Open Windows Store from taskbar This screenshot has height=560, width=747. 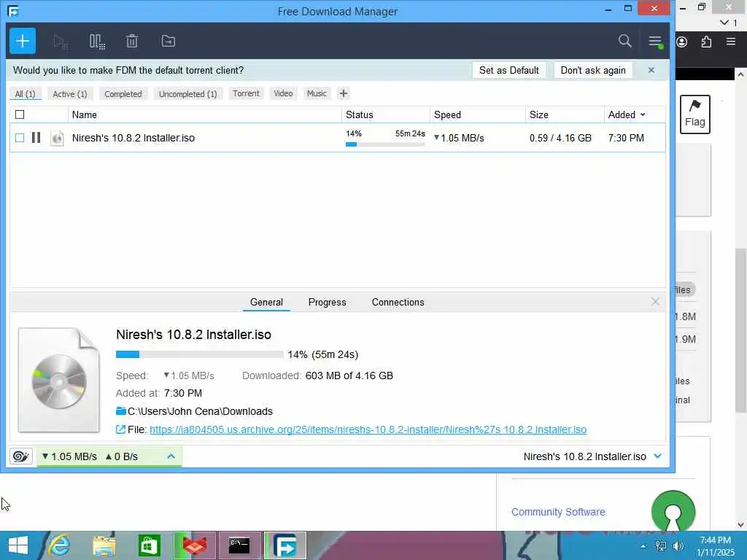(149, 545)
